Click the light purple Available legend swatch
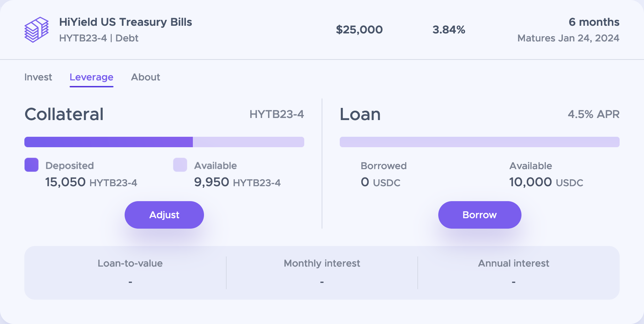 180,165
